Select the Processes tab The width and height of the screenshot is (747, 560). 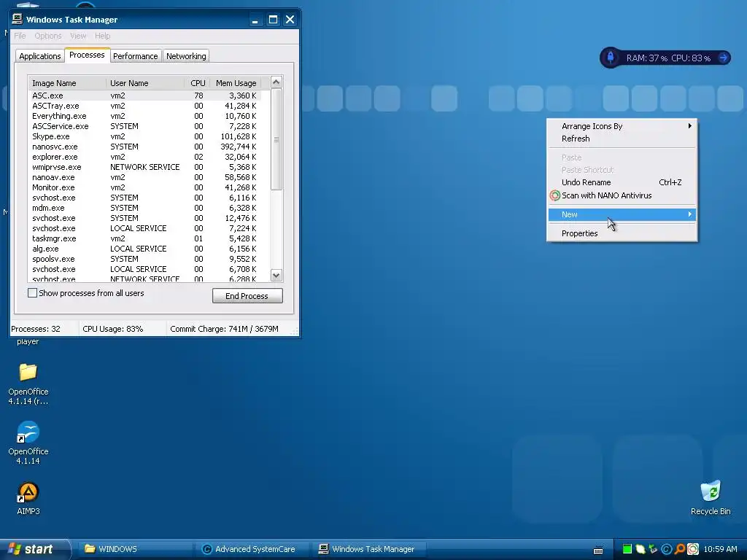tap(87, 55)
